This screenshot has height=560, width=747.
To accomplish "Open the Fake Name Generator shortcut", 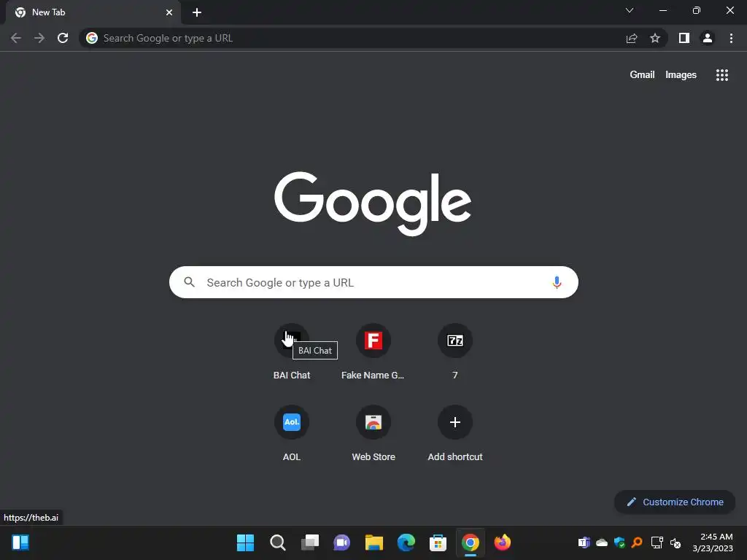I will [x=373, y=352].
